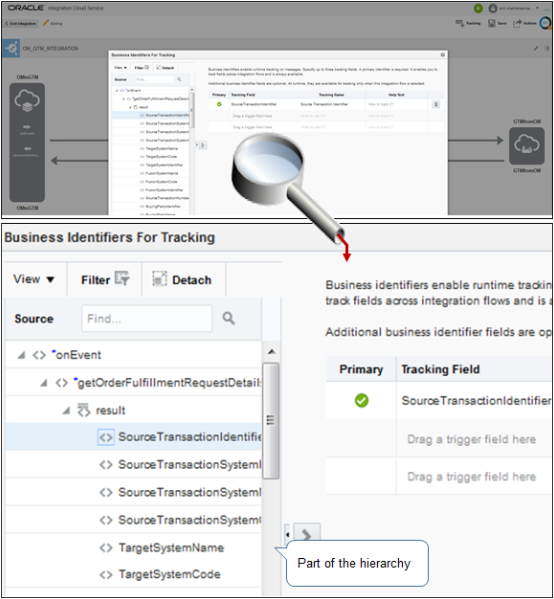This screenshot has height=599, width=554.
Task: Click the Save button in the top toolbar
Action: pos(497,23)
